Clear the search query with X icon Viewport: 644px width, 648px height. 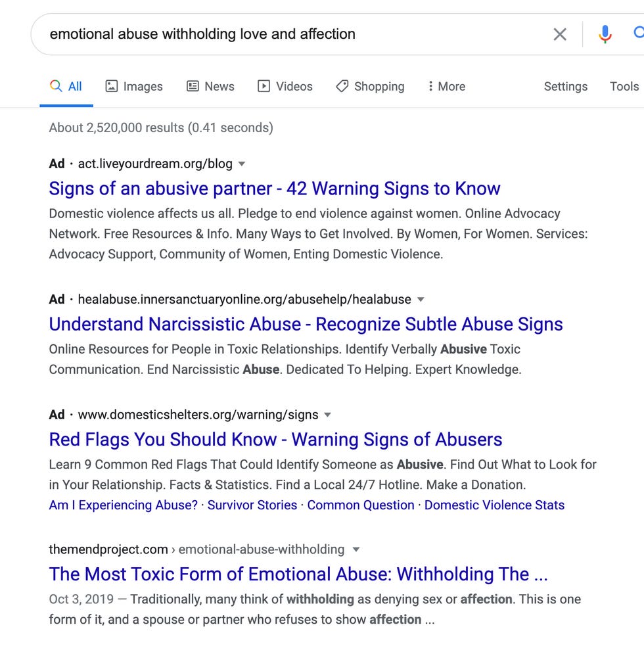coord(560,34)
